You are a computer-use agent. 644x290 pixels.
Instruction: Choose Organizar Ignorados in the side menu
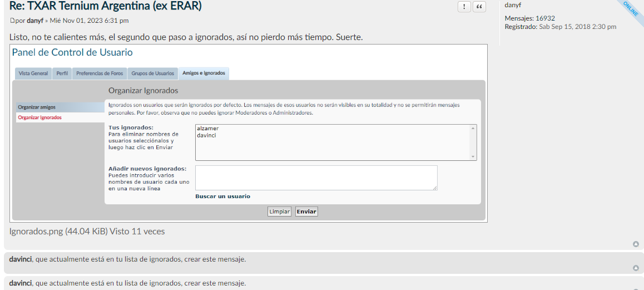click(x=39, y=117)
